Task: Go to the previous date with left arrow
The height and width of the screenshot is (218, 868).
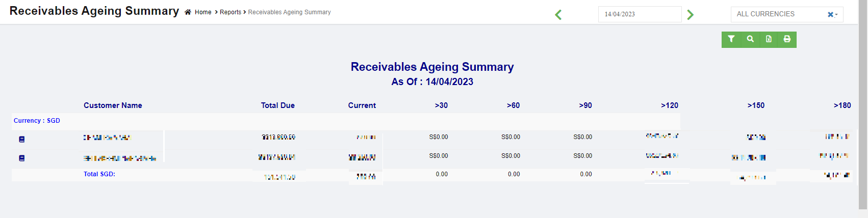Action: (x=558, y=15)
